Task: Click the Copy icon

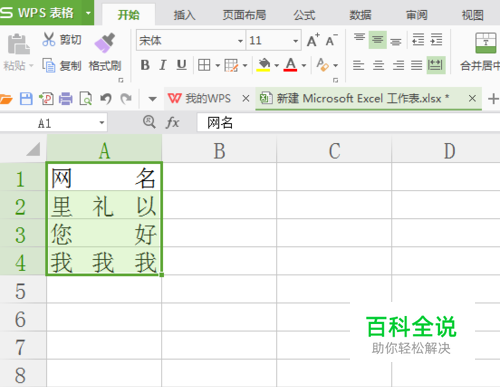Action: [49, 65]
